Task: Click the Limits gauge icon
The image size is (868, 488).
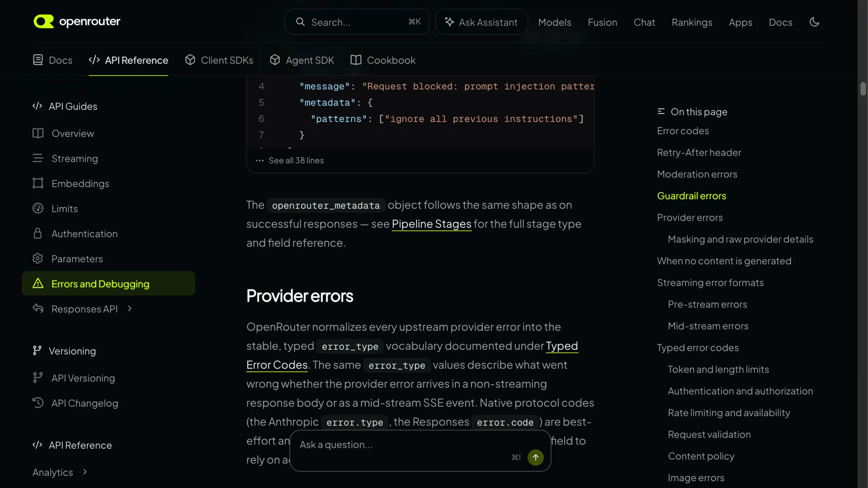Action: [38, 208]
